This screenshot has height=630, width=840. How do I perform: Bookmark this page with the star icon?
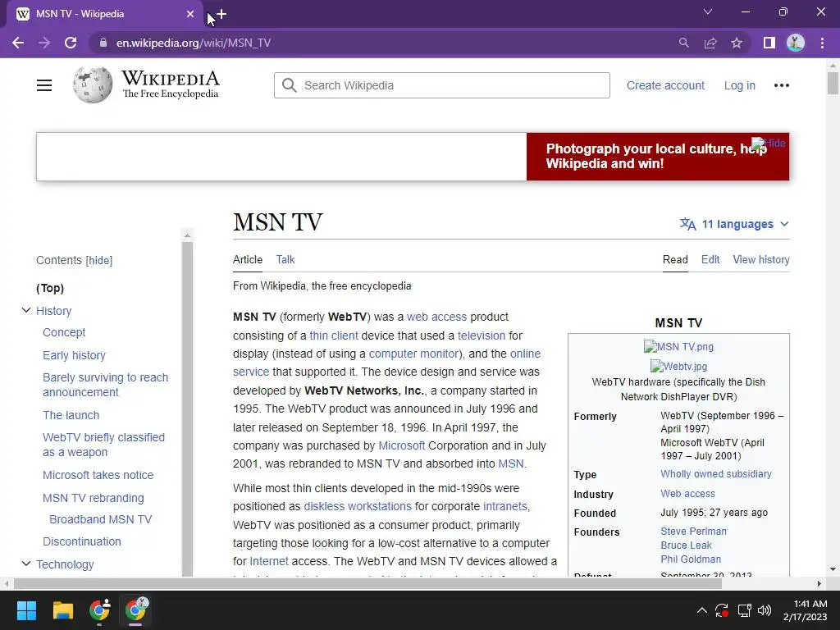pyautogui.click(x=737, y=43)
